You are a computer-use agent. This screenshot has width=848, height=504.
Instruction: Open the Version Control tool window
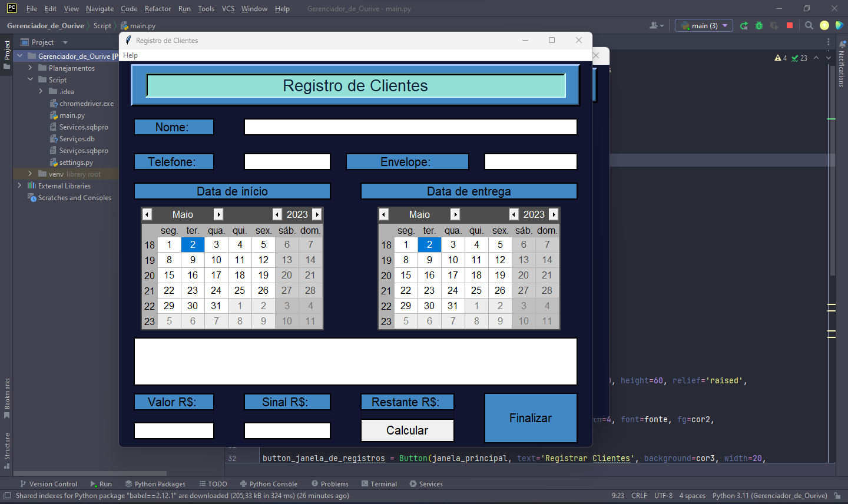(x=49, y=483)
